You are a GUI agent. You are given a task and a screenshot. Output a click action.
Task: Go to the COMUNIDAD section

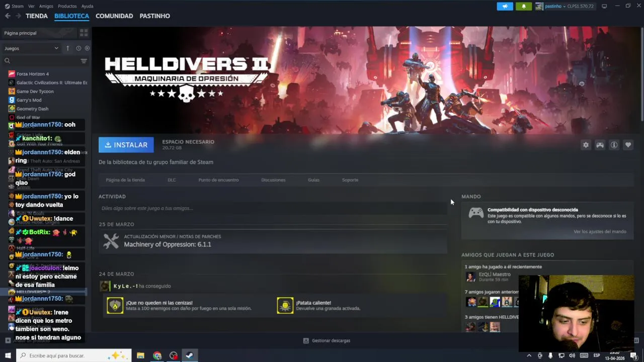click(x=114, y=16)
